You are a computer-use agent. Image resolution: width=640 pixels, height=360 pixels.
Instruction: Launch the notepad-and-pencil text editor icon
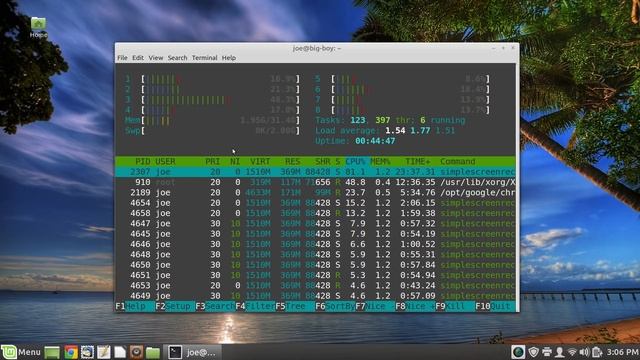[x=103, y=352]
